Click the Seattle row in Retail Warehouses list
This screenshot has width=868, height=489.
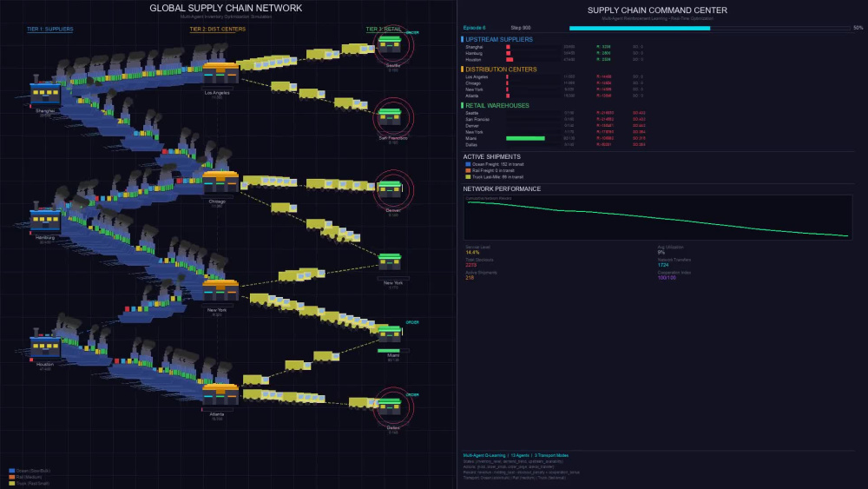click(x=555, y=113)
